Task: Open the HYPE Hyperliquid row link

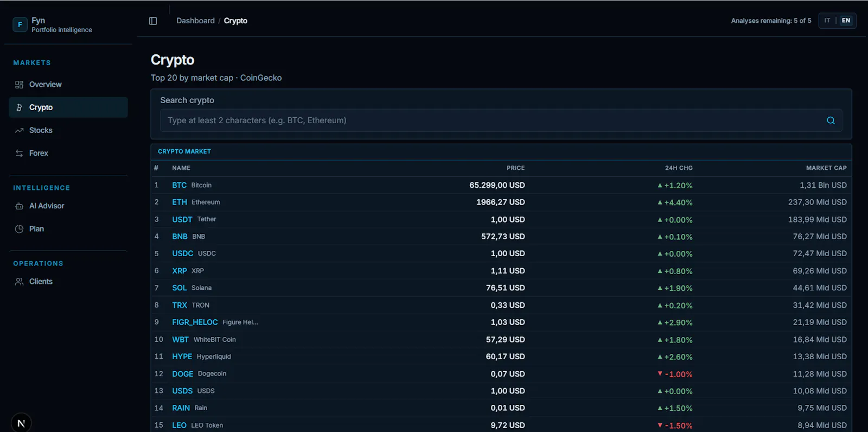Action: [201, 357]
